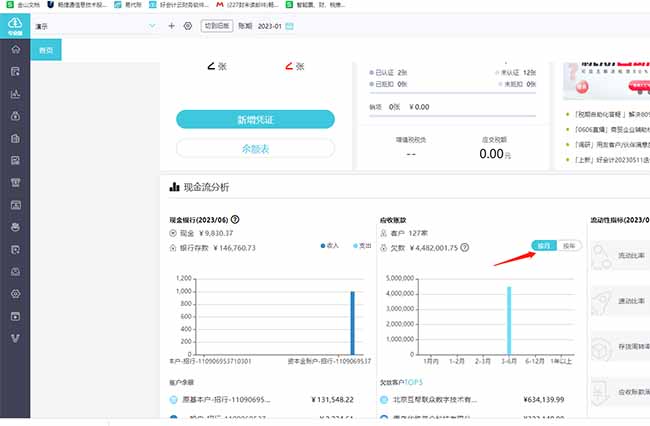
Task: Open the inbox tray icon in the sidebar
Action: tap(15, 272)
